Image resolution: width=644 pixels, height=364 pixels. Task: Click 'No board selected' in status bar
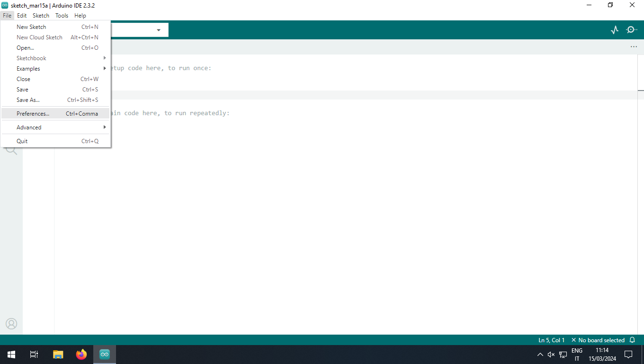tap(598, 340)
